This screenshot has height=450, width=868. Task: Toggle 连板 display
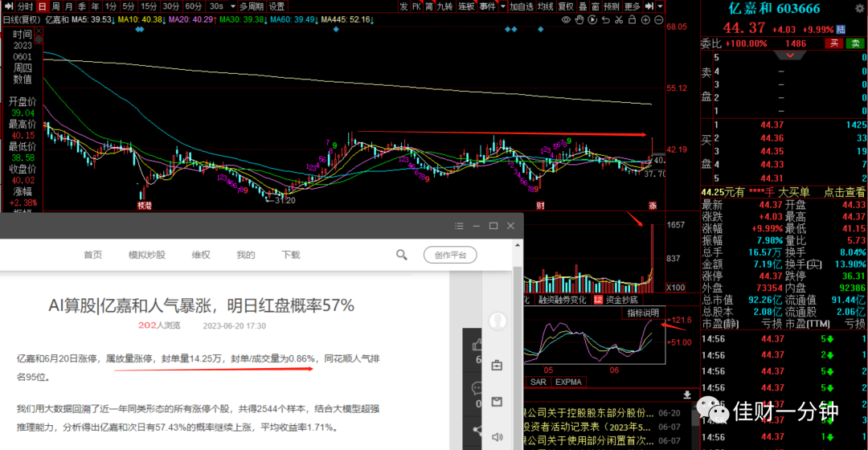(x=466, y=6)
